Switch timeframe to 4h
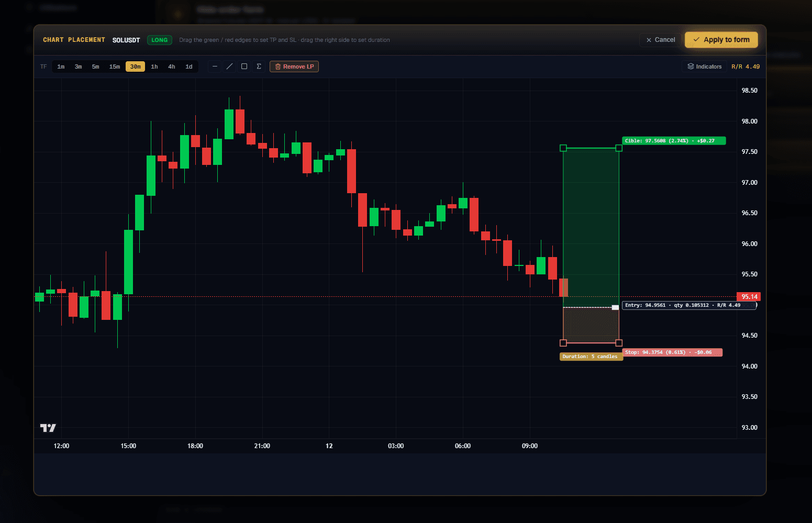Image resolution: width=812 pixels, height=523 pixels. pos(172,66)
